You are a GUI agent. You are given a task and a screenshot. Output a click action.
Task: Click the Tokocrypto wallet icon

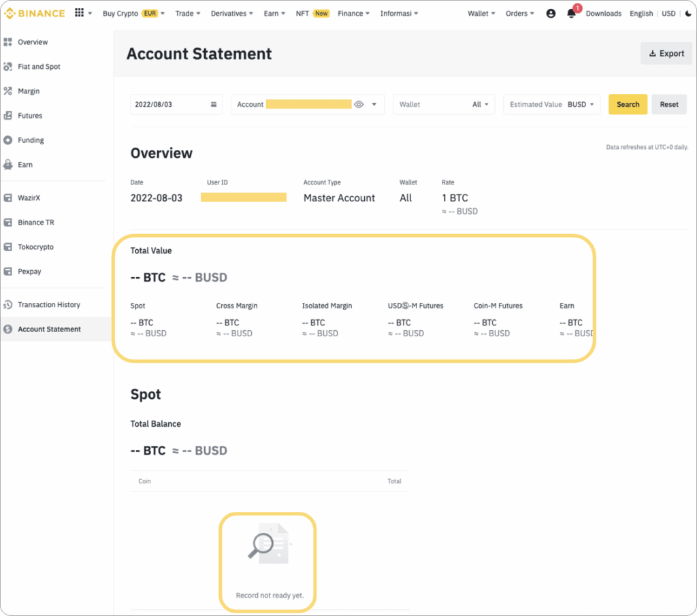point(7,246)
